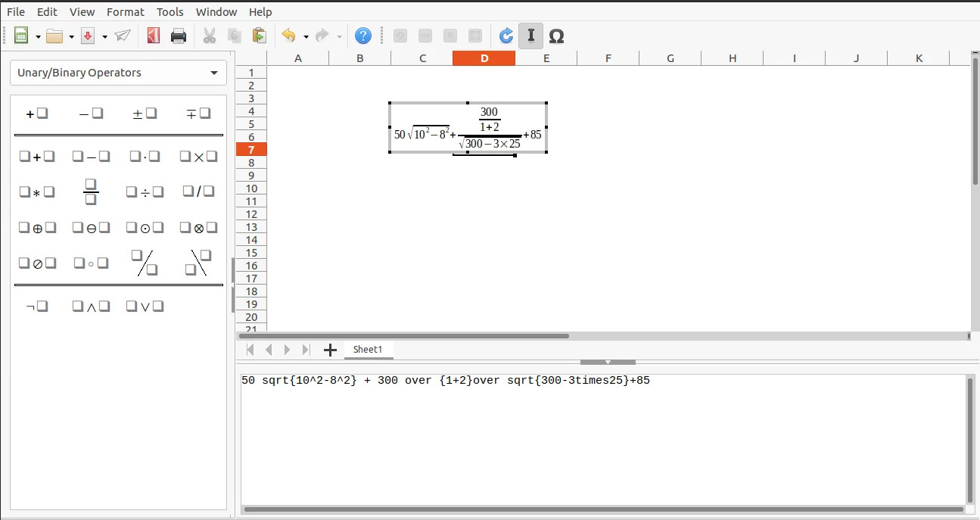The image size is (980, 520).
Task: Expand the New document dropdown arrow
Action: [x=37, y=36]
